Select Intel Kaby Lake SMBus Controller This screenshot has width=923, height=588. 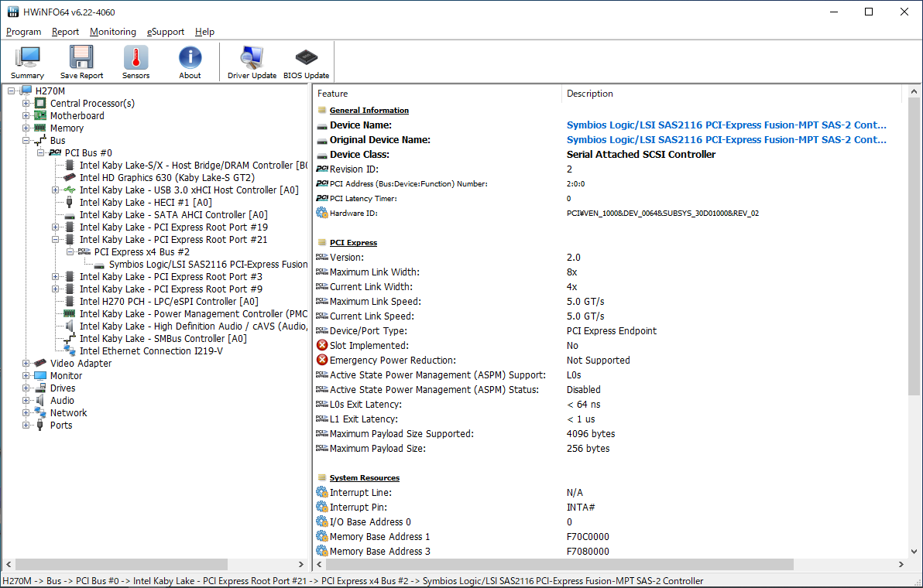[163, 338]
